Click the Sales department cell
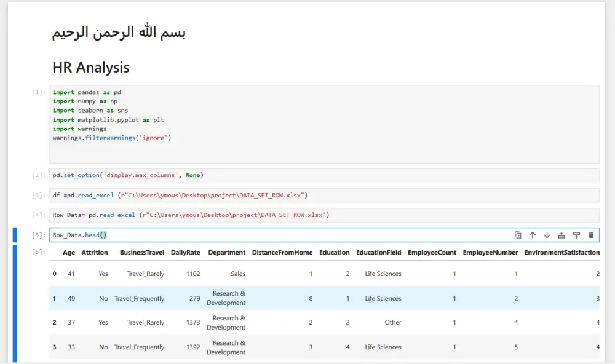Viewport: 615px width, 364px height. click(x=238, y=274)
